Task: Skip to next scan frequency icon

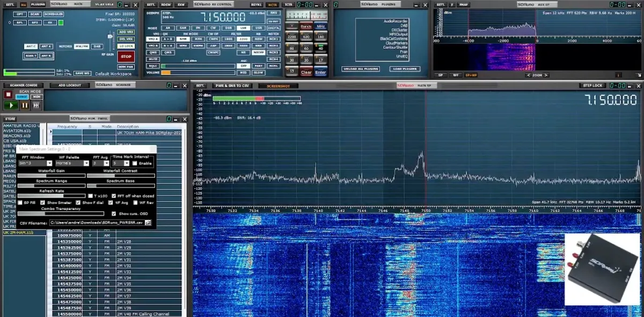Action: pos(36,106)
